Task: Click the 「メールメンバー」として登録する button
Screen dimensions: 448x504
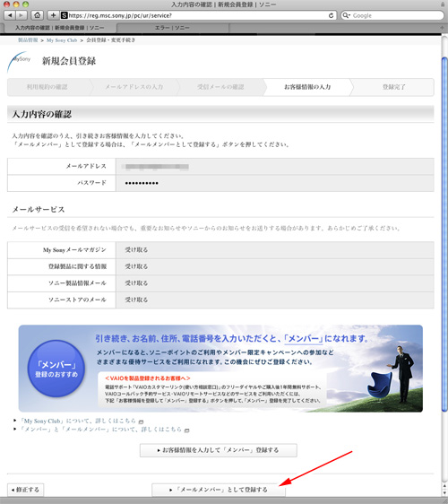Action: [x=219, y=490]
